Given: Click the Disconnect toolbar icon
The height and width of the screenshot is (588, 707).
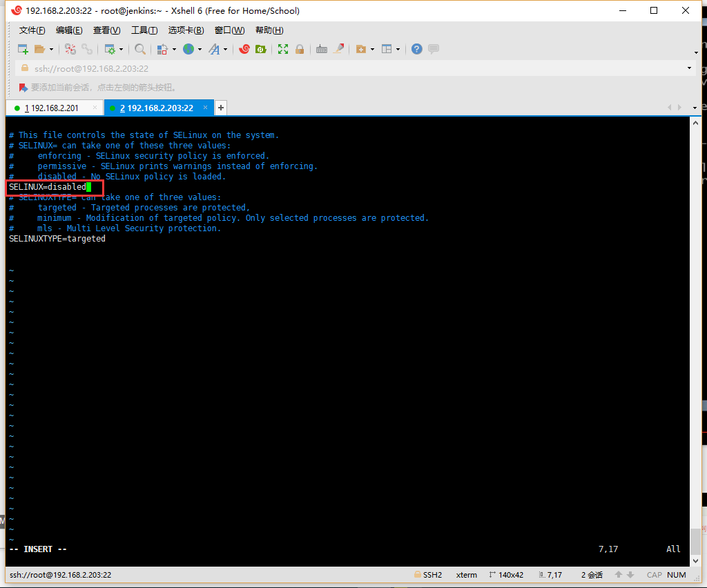Looking at the screenshot, I should (70, 49).
